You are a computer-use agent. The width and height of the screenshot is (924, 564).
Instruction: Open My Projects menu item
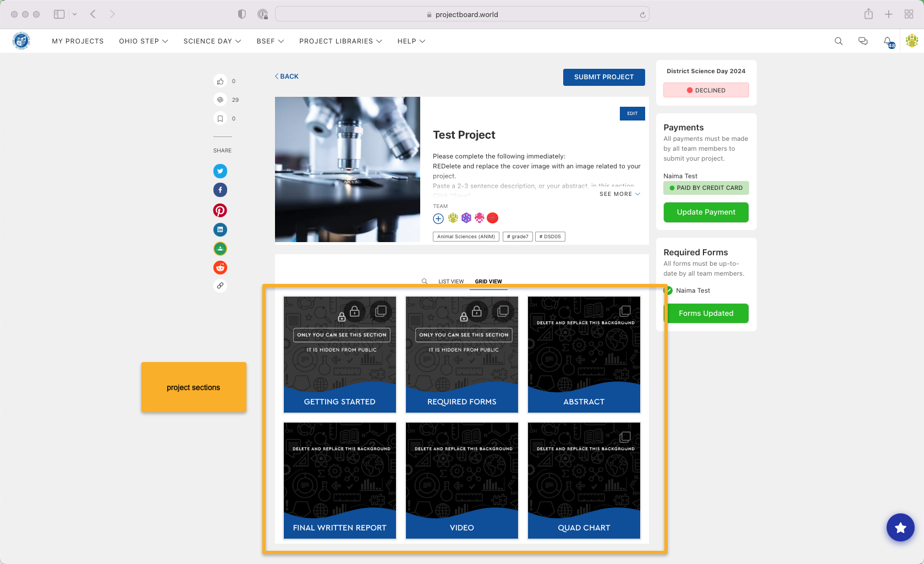(x=78, y=41)
